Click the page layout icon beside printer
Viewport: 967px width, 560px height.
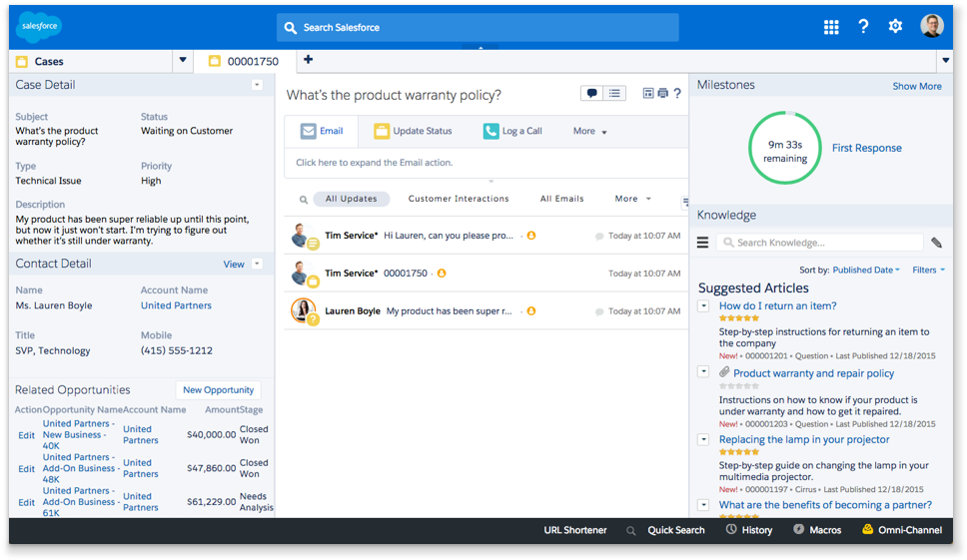[x=648, y=93]
